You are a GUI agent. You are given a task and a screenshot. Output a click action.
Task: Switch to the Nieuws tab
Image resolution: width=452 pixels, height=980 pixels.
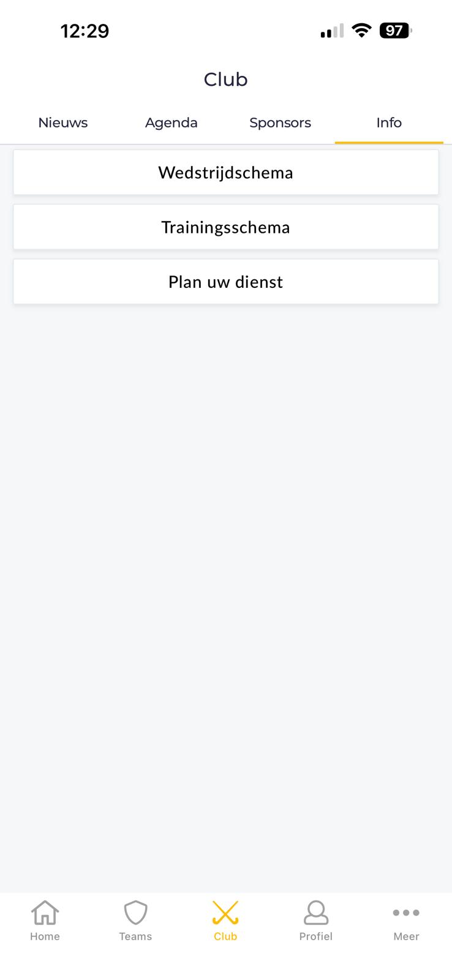click(63, 123)
